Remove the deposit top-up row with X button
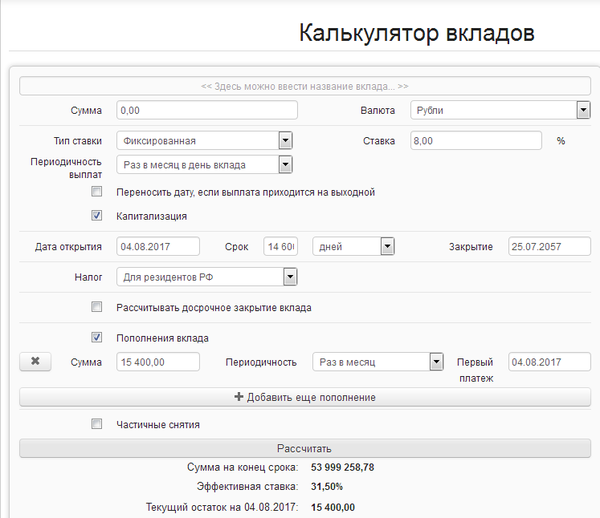The height and width of the screenshot is (518, 600). [x=35, y=362]
